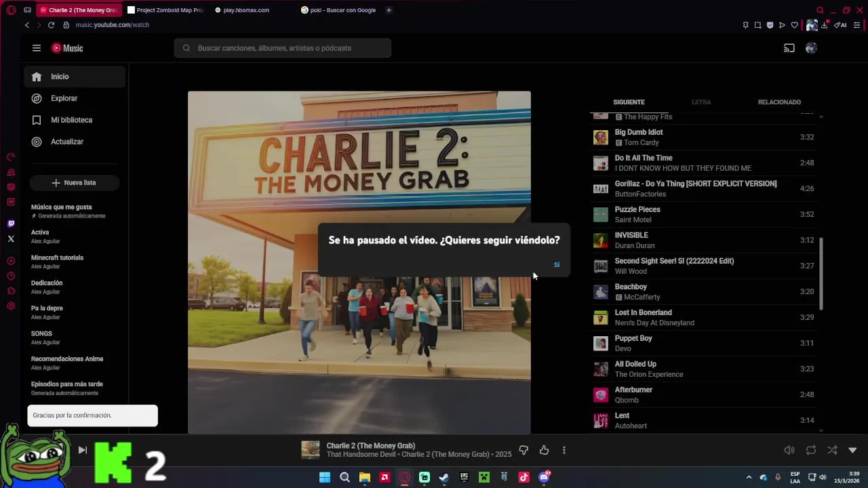Viewport: 868px width, 488px height.
Task: Play Lost In Bonerland from queue
Action: pyautogui.click(x=703, y=318)
